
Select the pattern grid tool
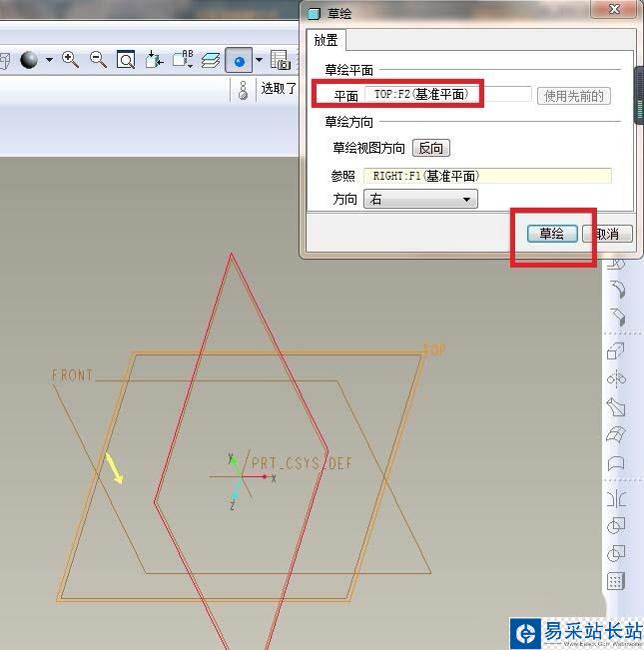tap(616, 581)
